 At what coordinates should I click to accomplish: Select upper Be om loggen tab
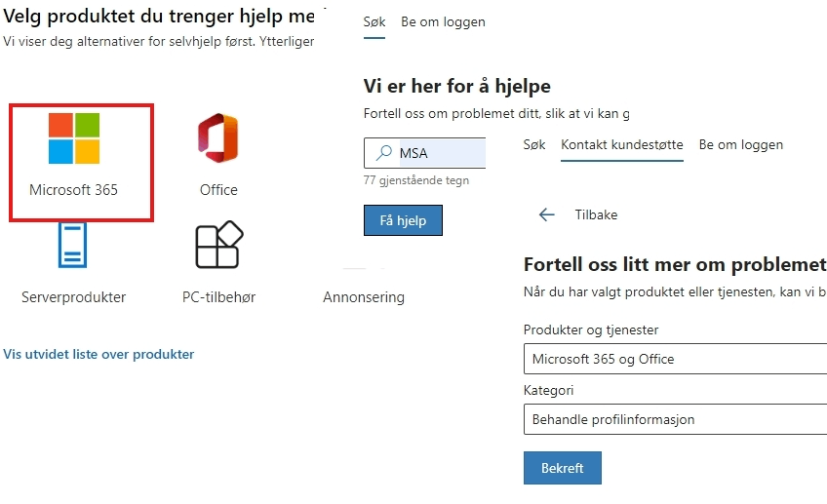pyautogui.click(x=443, y=22)
